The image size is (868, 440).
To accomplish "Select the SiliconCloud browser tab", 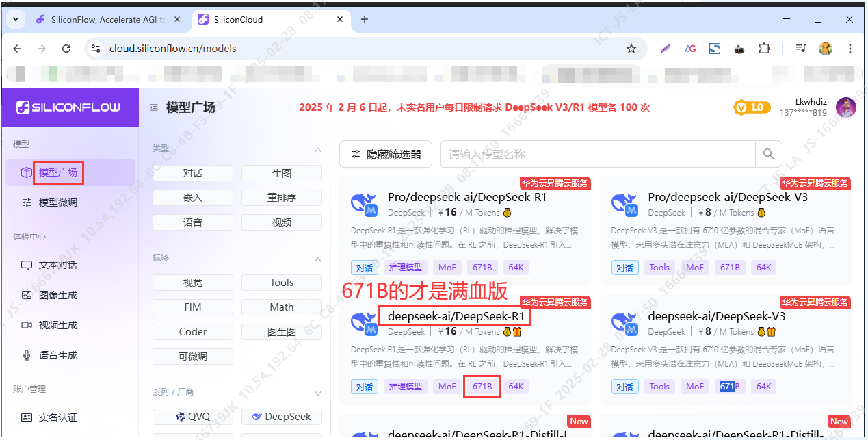I will click(272, 19).
